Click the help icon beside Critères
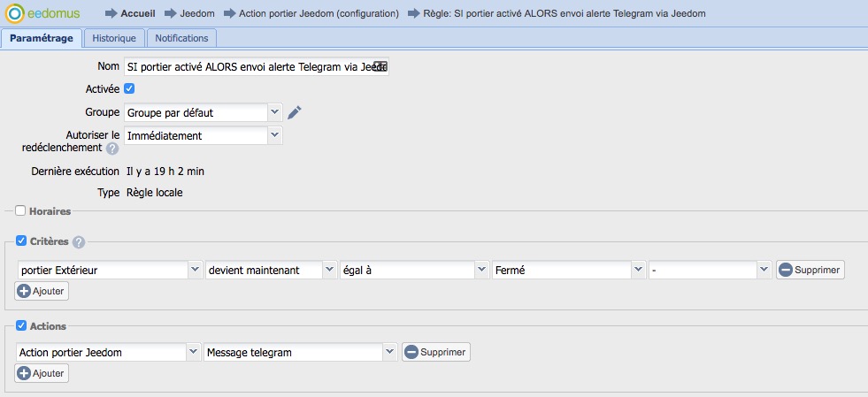 (x=79, y=242)
